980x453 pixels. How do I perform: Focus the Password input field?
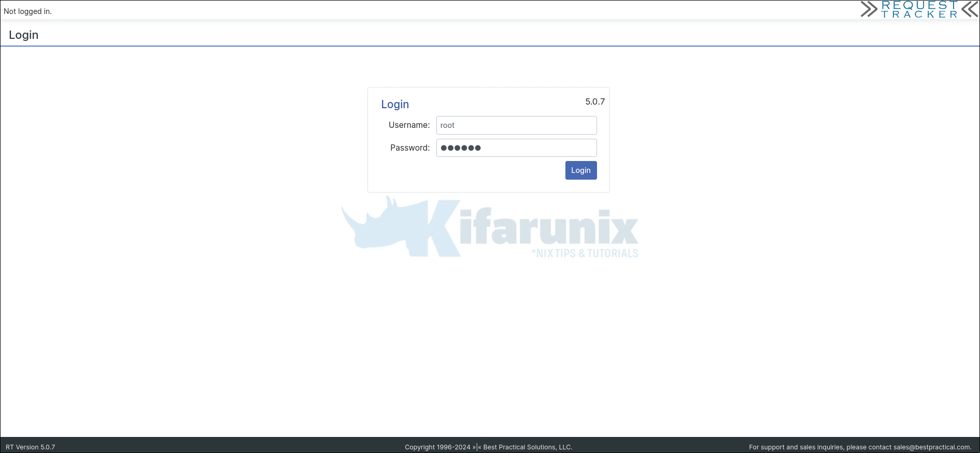[516, 148]
